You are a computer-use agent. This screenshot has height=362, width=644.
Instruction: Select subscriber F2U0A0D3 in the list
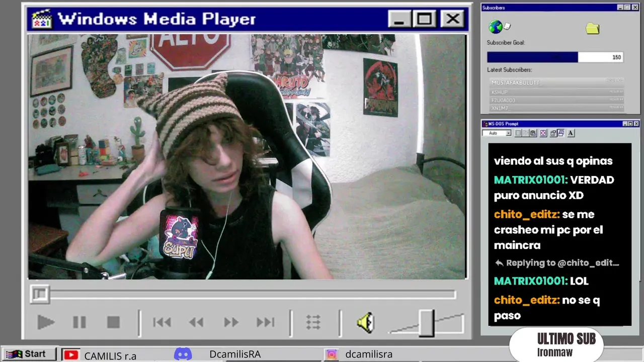pyautogui.click(x=557, y=100)
